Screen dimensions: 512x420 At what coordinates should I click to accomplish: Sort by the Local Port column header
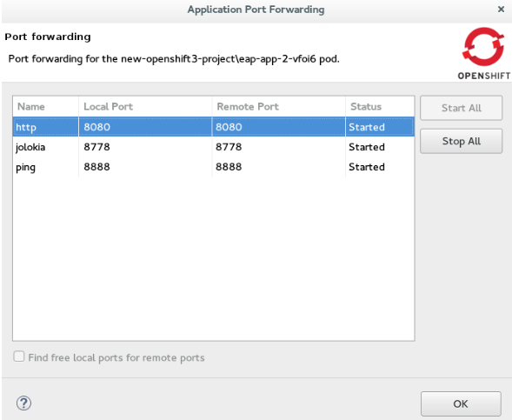click(x=145, y=106)
